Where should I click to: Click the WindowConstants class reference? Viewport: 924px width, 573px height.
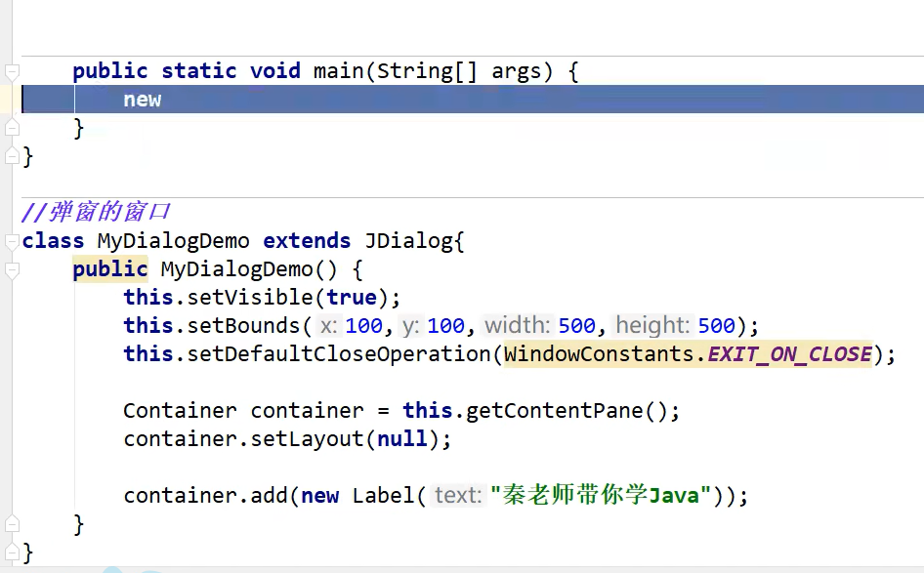click(x=599, y=354)
